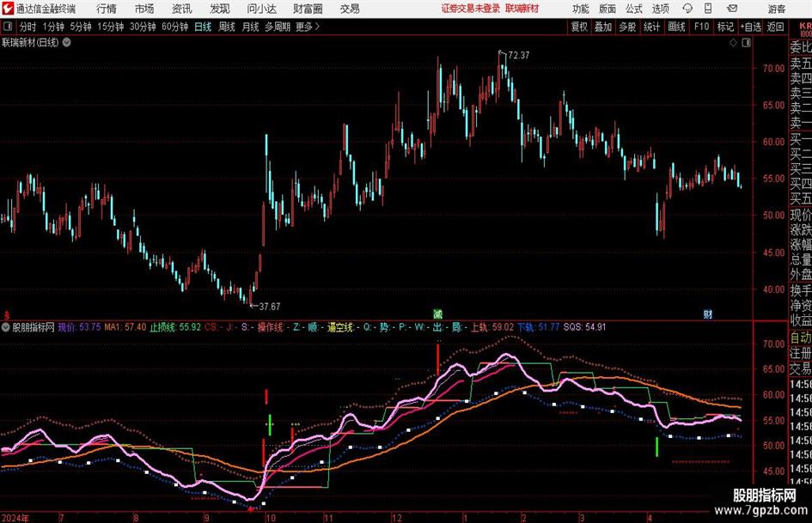This screenshot has height=523, width=812.
Task: Click the green 减 marker icon
Action: (x=437, y=313)
